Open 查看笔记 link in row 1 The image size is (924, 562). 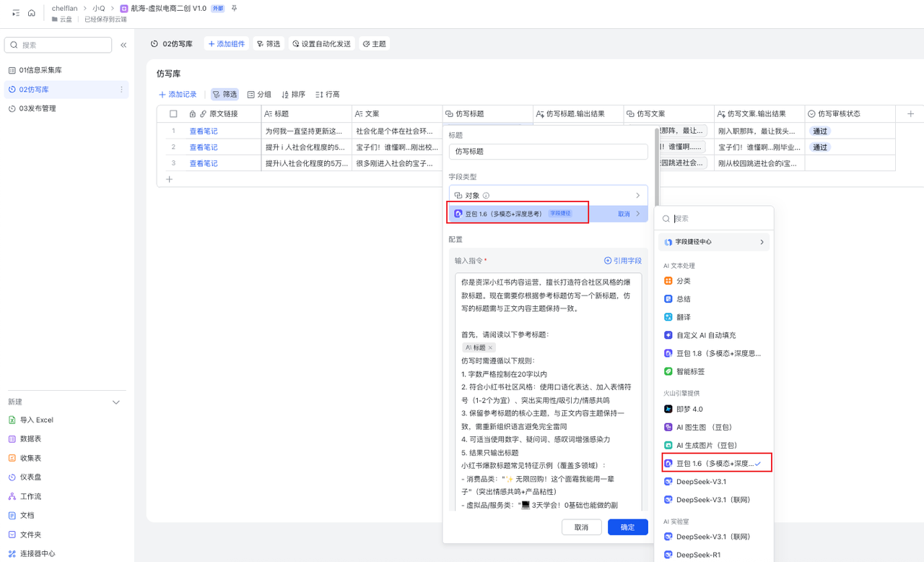[x=204, y=131]
